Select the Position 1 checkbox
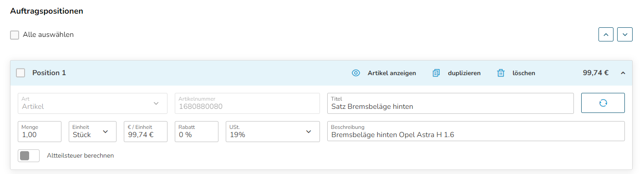Image resolution: width=644 pixels, height=174 pixels. pyautogui.click(x=20, y=73)
